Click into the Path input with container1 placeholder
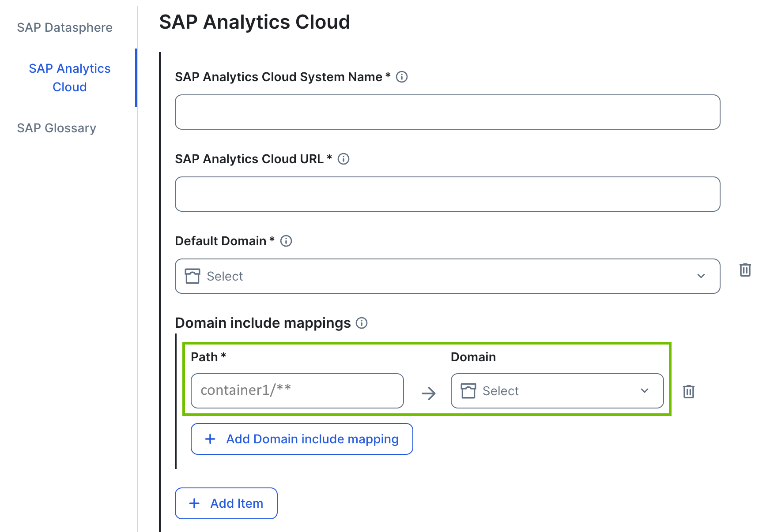 (x=297, y=391)
